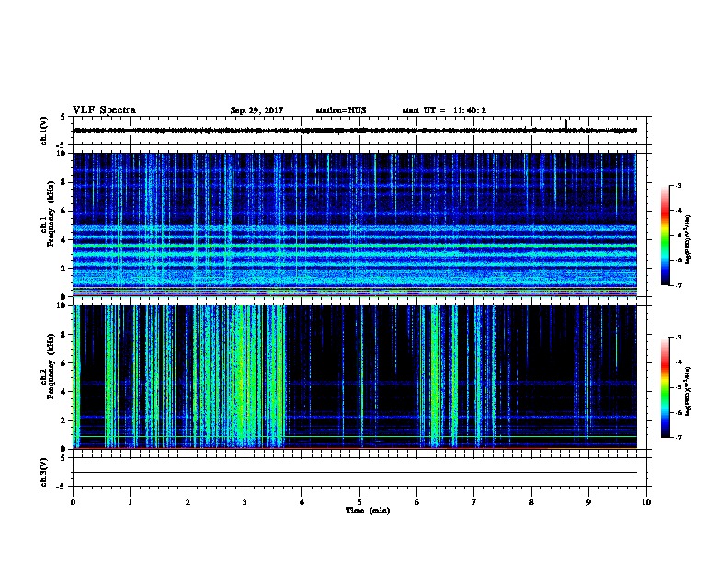Select the ch.1 voltage waveform trace
This screenshot has height=563, width=728.
click(x=355, y=131)
